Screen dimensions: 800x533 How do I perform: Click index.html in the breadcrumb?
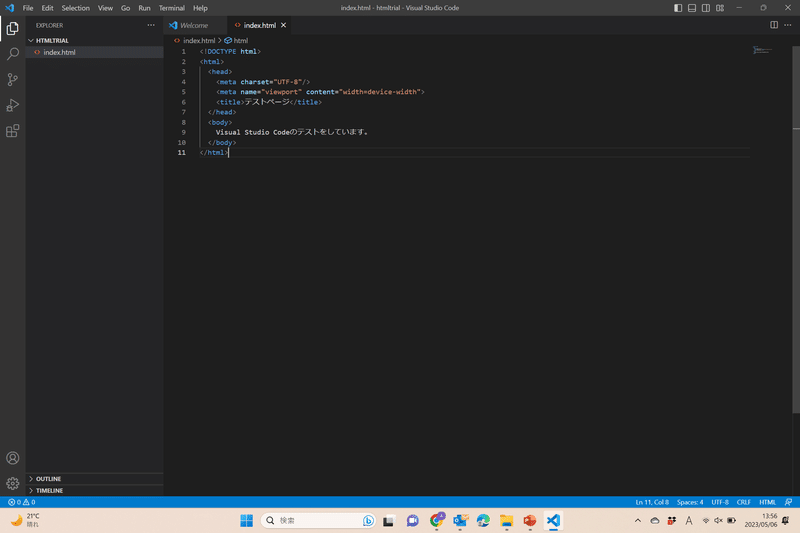(x=199, y=40)
